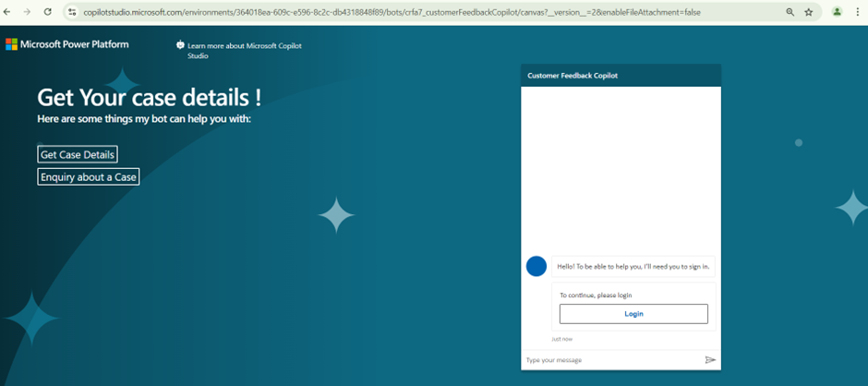The height and width of the screenshot is (386, 868).
Task: Open site information icon in address bar
Action: click(x=72, y=12)
